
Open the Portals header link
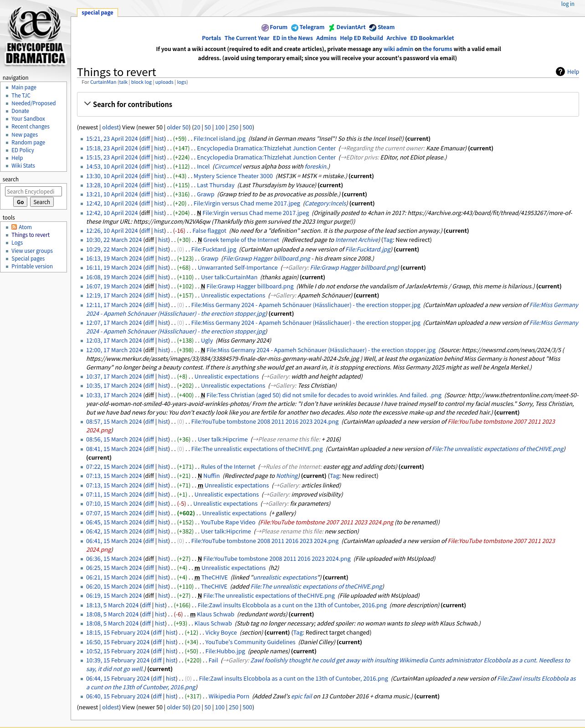tap(211, 38)
